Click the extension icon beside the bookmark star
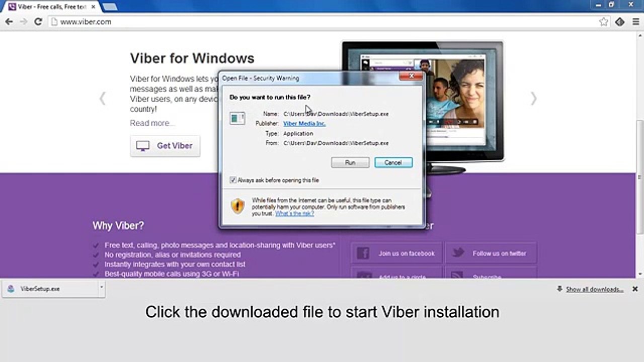This screenshot has height=362, width=644. click(x=620, y=22)
